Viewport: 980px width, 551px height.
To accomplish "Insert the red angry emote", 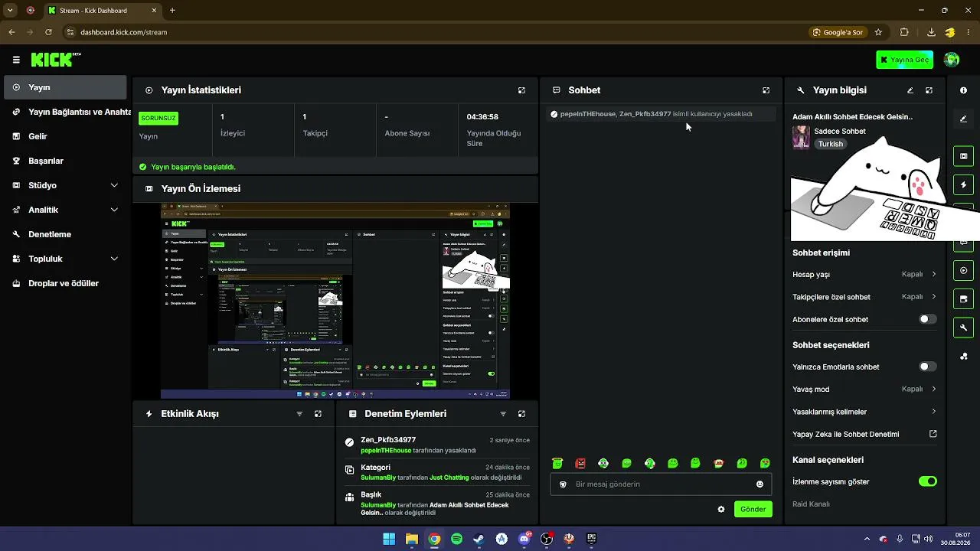I will point(580,463).
